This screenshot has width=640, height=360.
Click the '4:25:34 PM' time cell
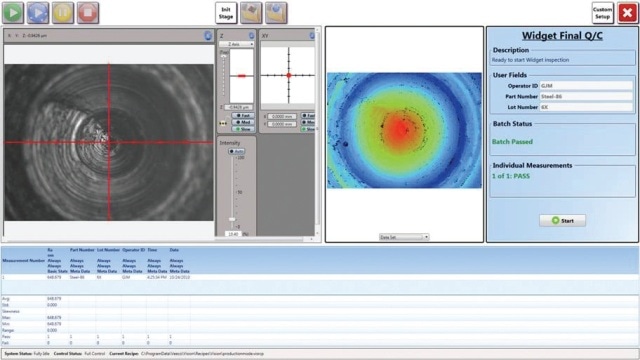(x=157, y=277)
